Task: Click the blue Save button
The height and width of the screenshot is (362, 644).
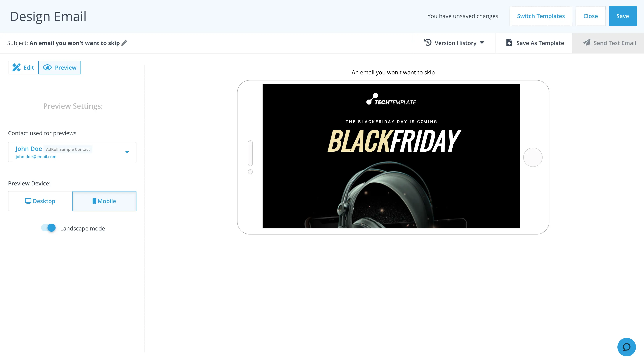Action: (622, 16)
